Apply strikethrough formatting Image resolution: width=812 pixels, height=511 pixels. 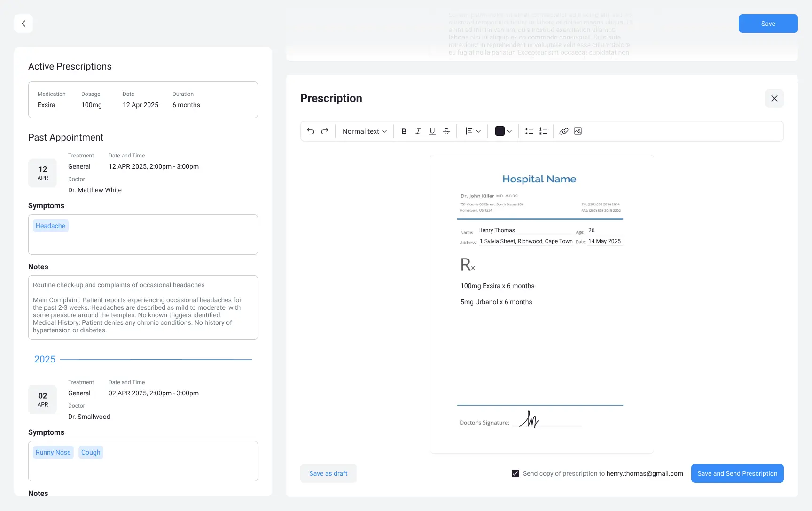446,131
